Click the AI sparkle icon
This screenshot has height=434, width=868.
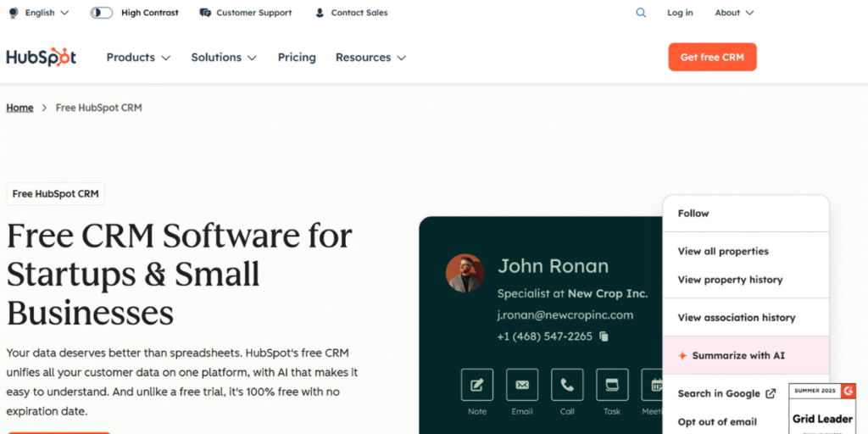[682, 355]
